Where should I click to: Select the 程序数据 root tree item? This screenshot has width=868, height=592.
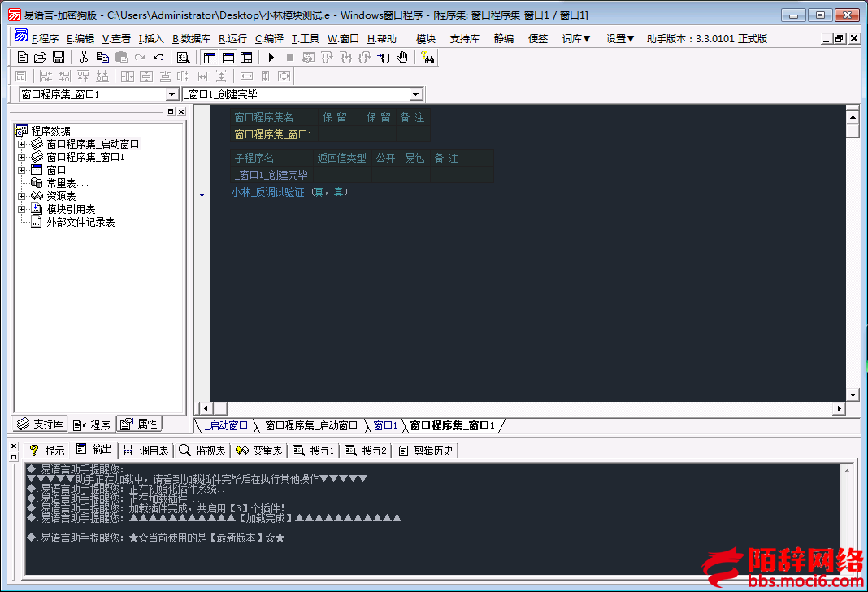tap(50, 131)
